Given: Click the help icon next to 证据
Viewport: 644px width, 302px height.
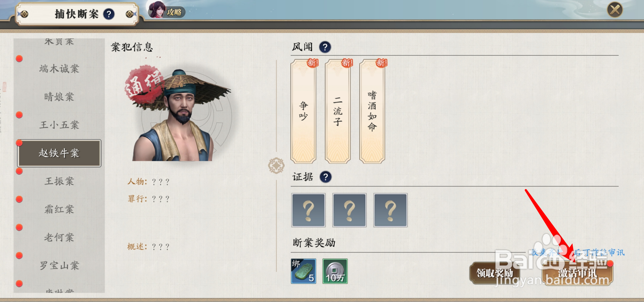Looking at the screenshot, I should pos(326,177).
